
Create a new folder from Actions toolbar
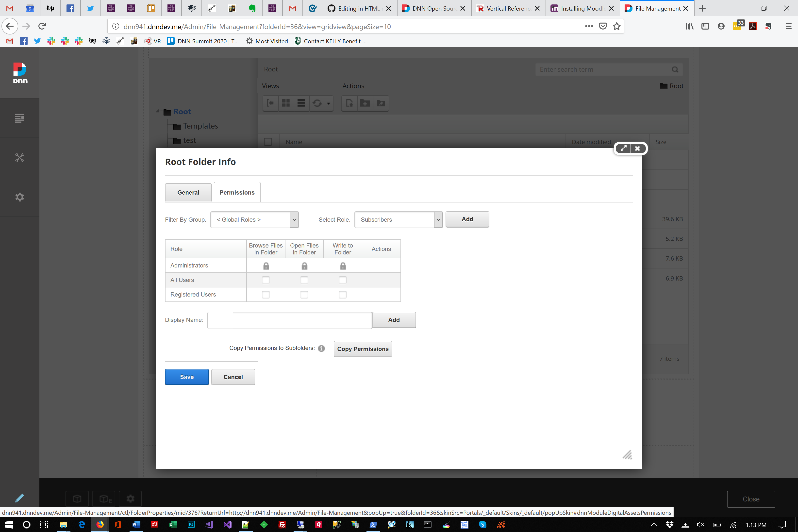point(365,103)
